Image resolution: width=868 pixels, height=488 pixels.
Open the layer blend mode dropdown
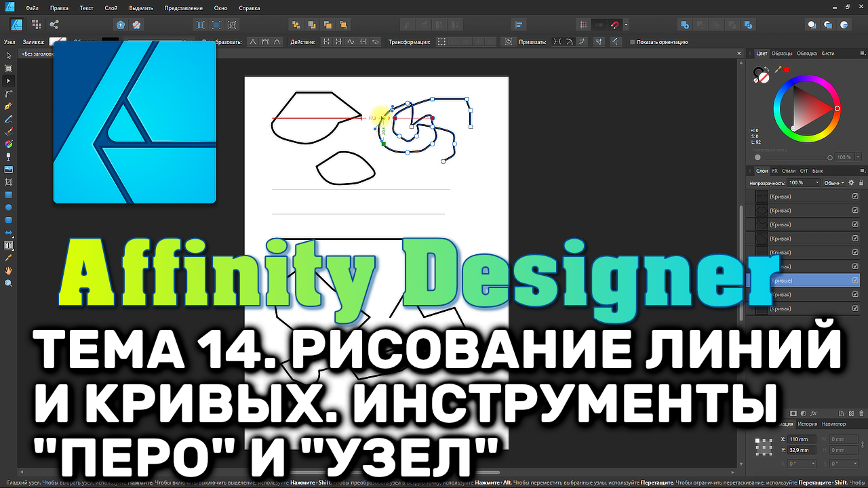click(x=834, y=183)
